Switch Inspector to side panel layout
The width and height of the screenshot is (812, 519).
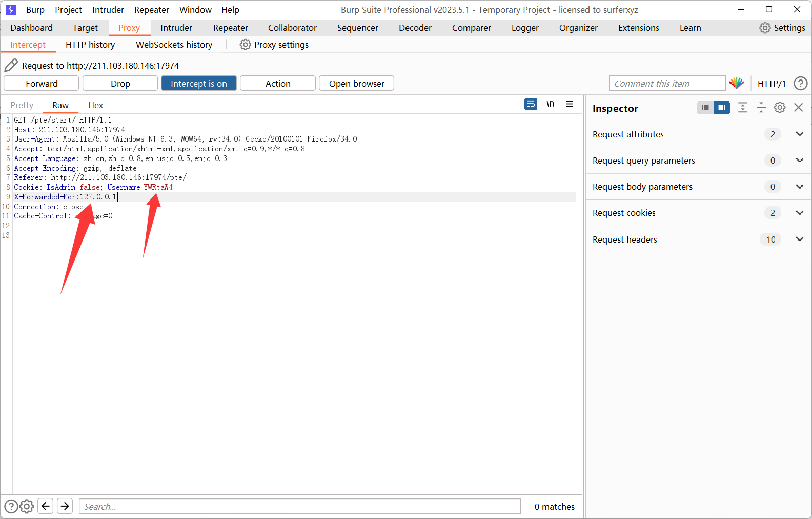pyautogui.click(x=722, y=107)
